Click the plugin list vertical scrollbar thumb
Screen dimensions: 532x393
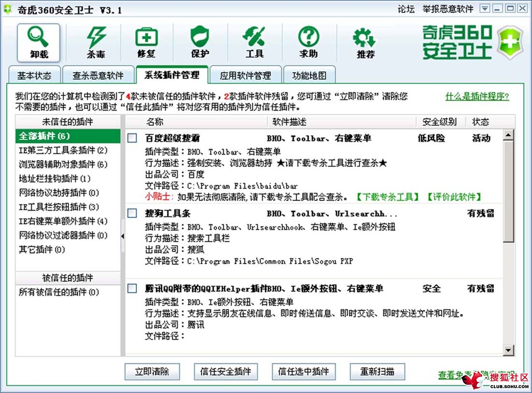click(508, 192)
